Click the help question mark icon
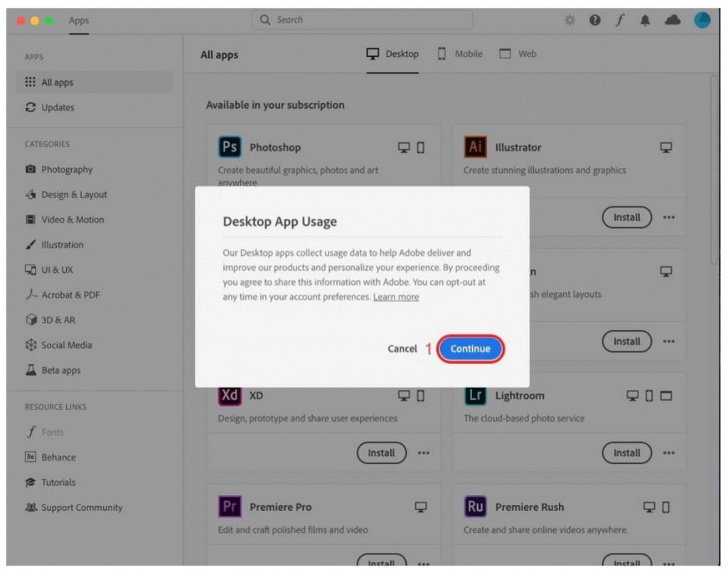The height and width of the screenshot is (572, 728). (594, 21)
